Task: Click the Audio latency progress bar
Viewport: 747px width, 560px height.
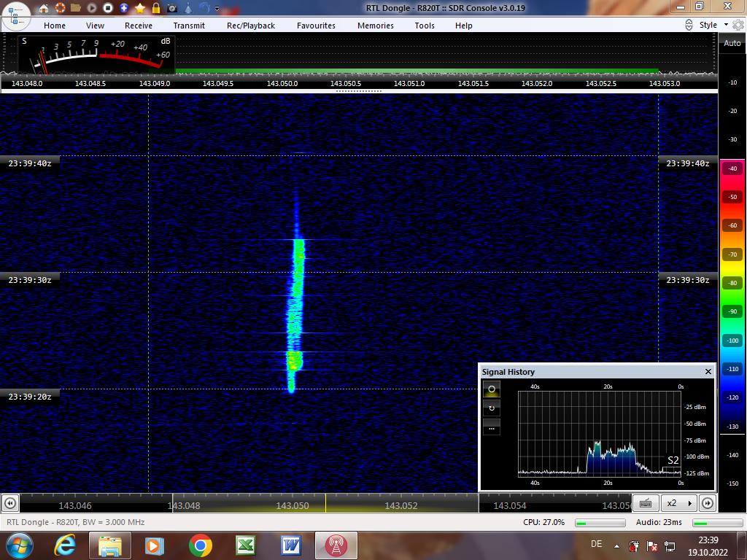Action: 717,523
